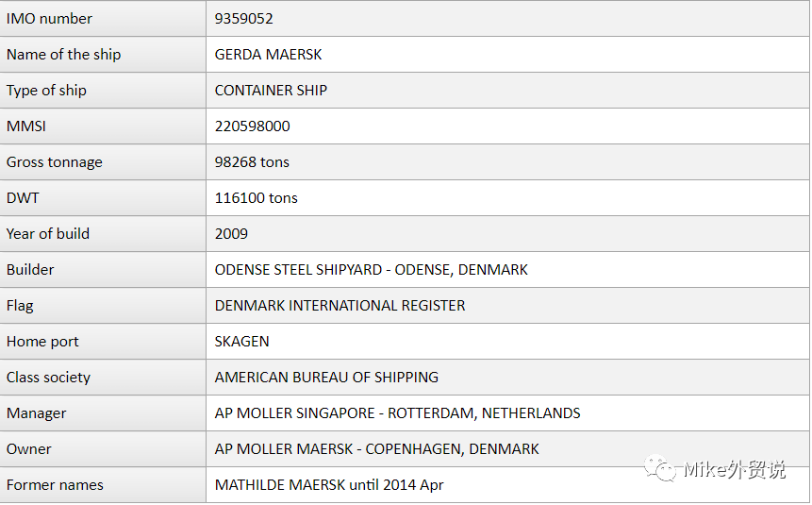Select the DENMARK INTERNATIONAL REGISTER flag value
The height and width of the screenshot is (505, 812).
click(340, 305)
